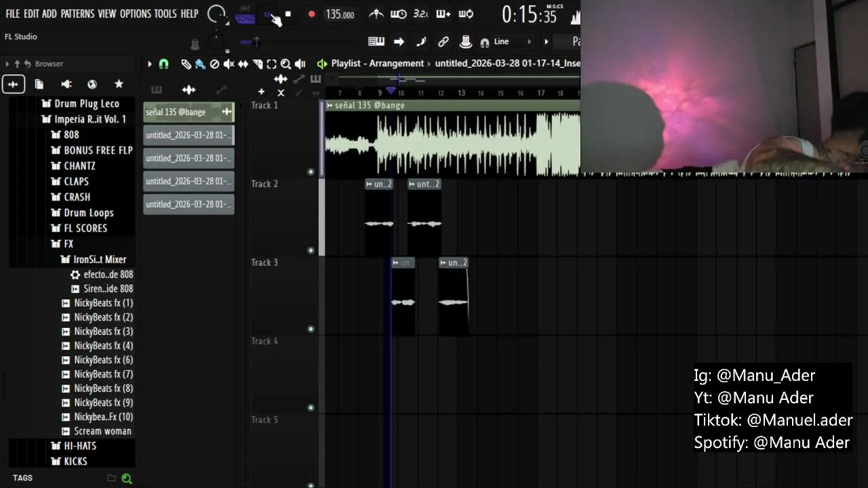Open the Drum Loops folder
This screenshot has width=868, height=488.
point(82,213)
